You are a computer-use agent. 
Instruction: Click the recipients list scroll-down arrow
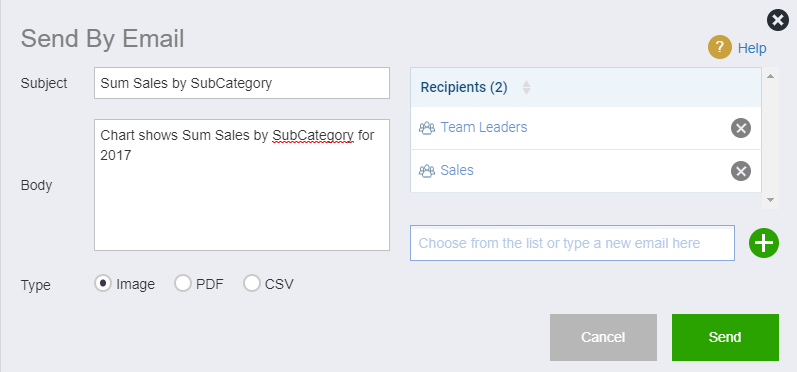[x=770, y=200]
